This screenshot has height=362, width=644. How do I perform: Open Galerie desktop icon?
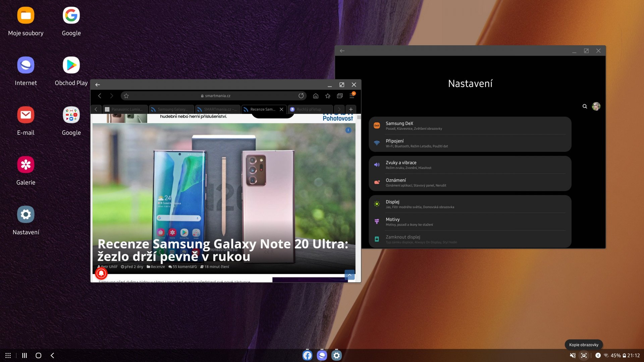pyautogui.click(x=26, y=165)
